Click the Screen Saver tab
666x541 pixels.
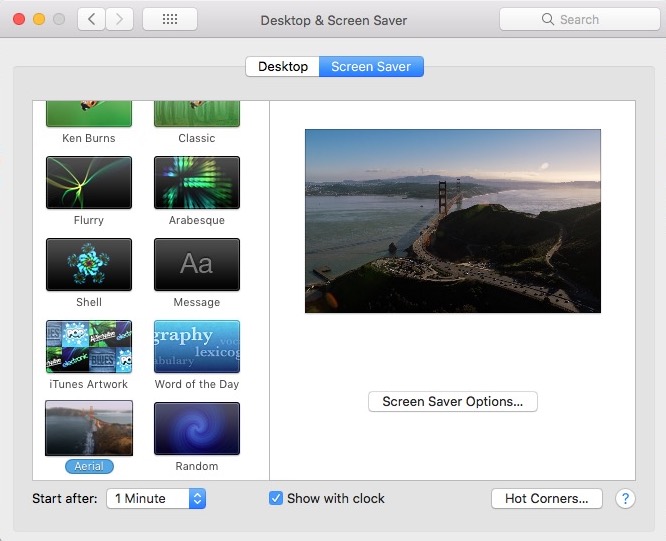coord(371,67)
